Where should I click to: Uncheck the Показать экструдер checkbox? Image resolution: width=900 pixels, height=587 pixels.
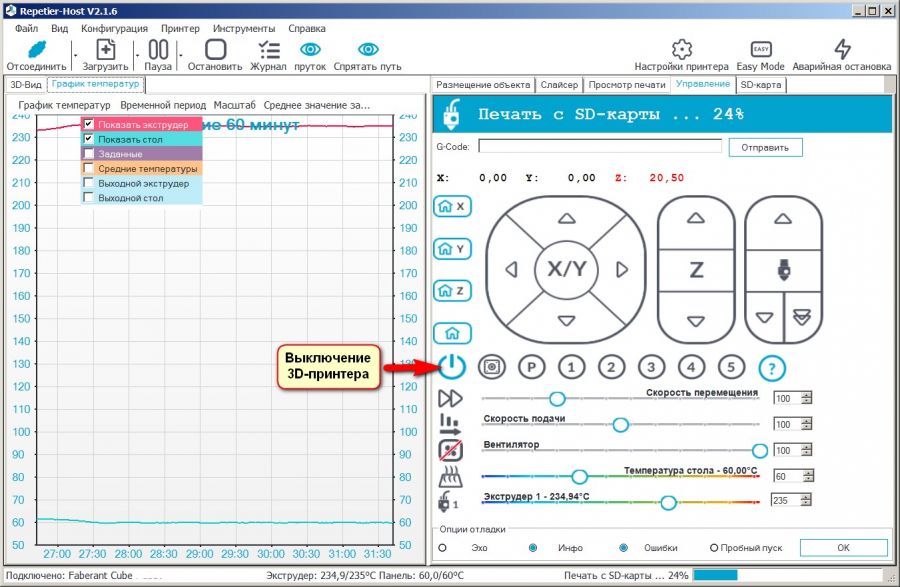click(89, 124)
